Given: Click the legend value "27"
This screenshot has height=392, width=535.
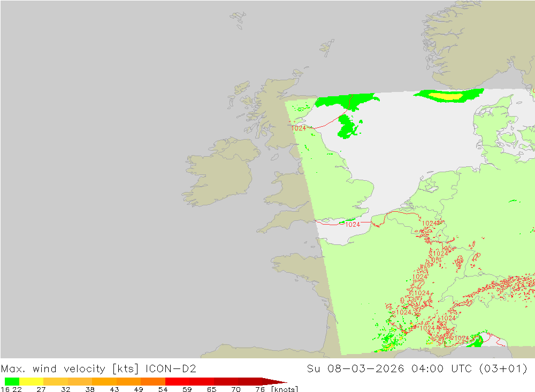Looking at the screenshot, I should point(41,389).
